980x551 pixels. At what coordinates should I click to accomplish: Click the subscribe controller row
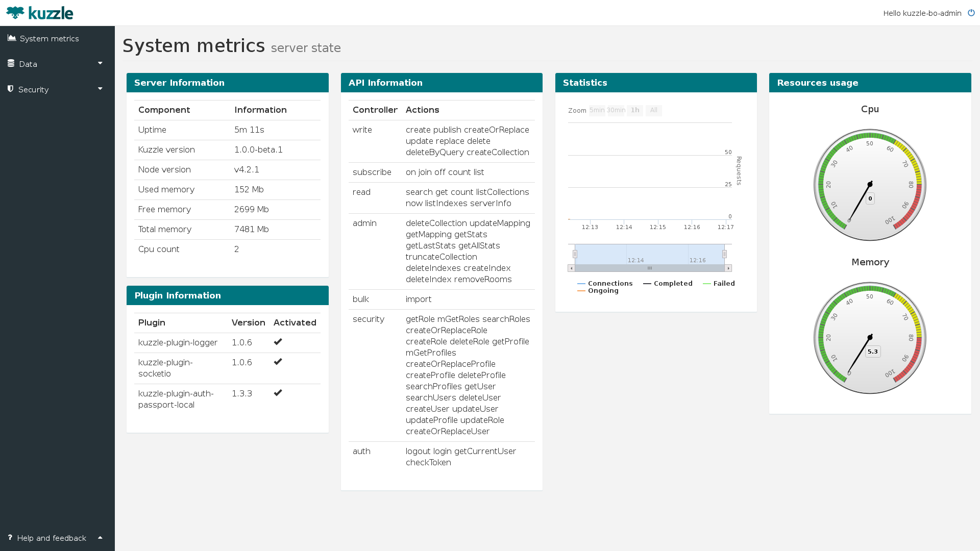442,172
